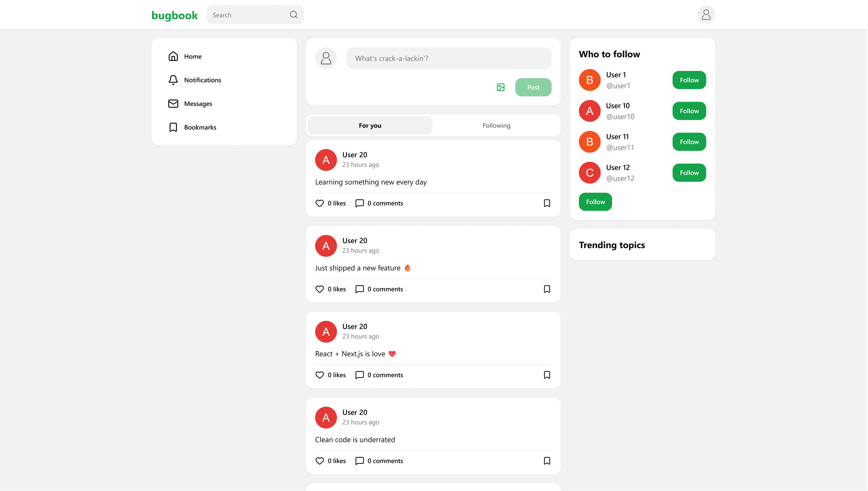Bookmark the 'Clean code is underrated' post
The image size is (868, 491).
coord(547,461)
